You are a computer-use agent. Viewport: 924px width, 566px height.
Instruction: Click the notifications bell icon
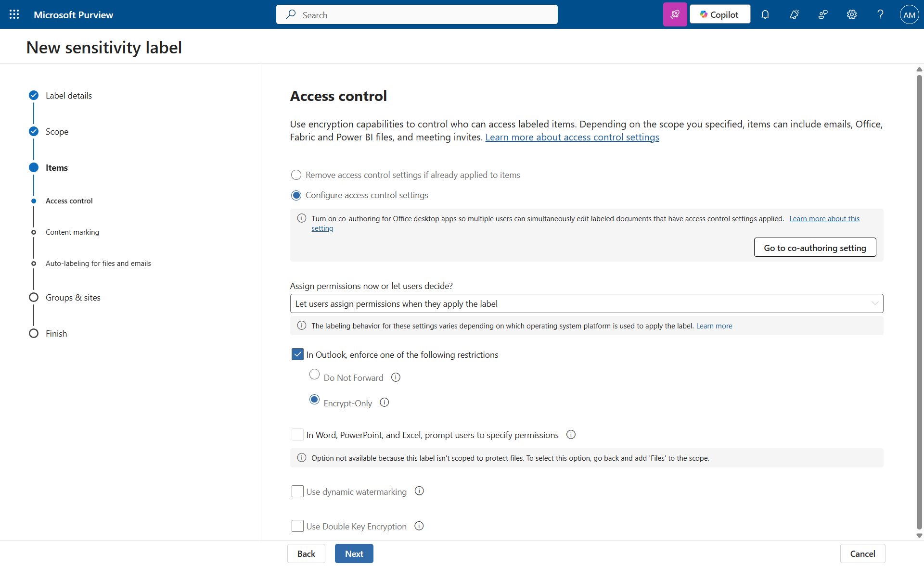point(765,14)
